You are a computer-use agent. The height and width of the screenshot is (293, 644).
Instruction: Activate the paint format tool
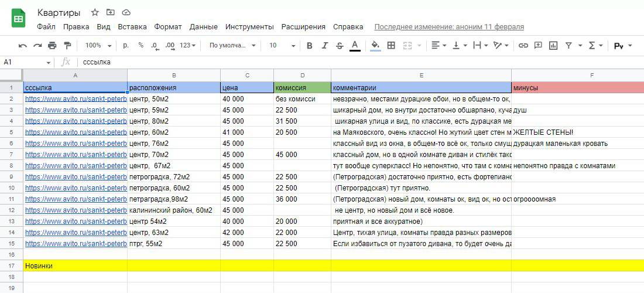(68, 45)
